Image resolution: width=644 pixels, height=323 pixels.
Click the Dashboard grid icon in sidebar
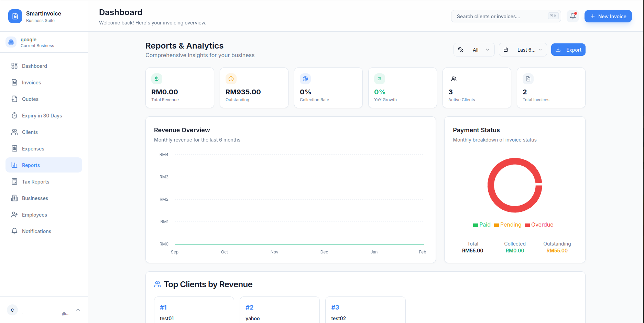pos(14,66)
